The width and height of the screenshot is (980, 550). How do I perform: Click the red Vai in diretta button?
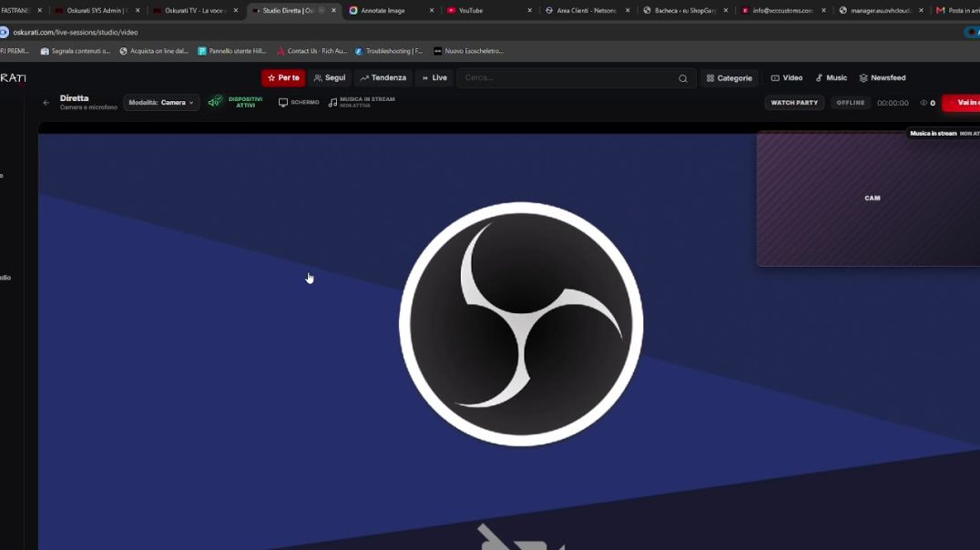tap(961, 103)
